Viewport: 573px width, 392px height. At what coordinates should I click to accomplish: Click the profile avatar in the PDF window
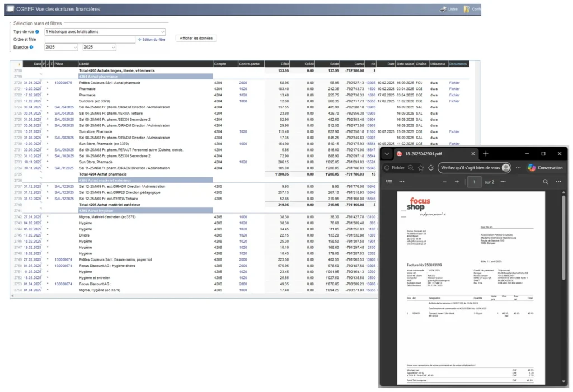coord(506,168)
